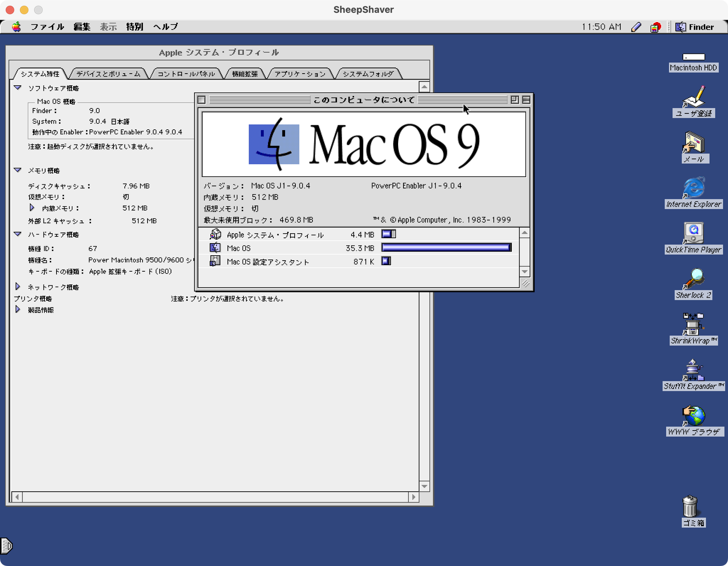Click the Mac OS icon in memory list
This screenshot has width=728, height=566.
point(215,248)
